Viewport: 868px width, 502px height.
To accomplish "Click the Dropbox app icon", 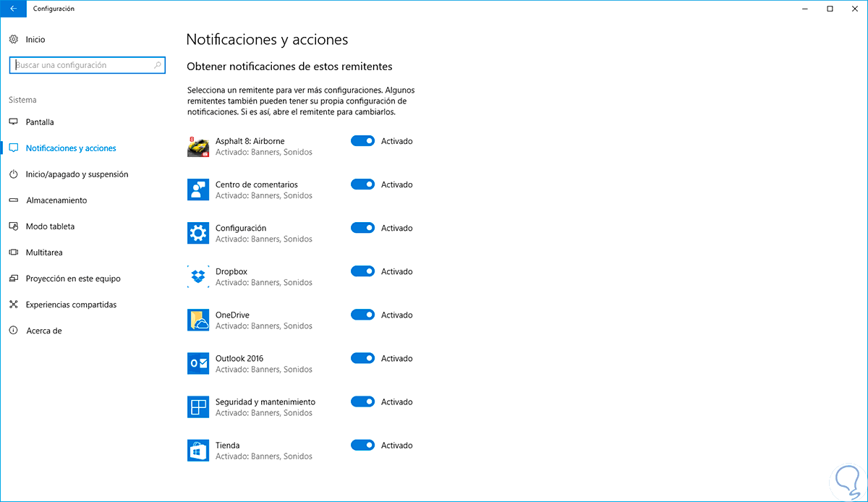I will pos(198,277).
